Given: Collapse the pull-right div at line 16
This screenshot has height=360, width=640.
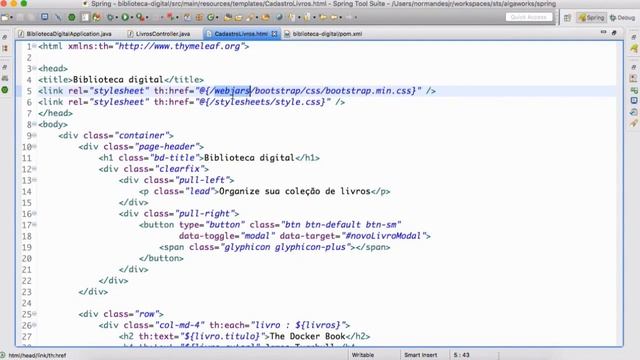Looking at the screenshot, I should [x=34, y=213].
